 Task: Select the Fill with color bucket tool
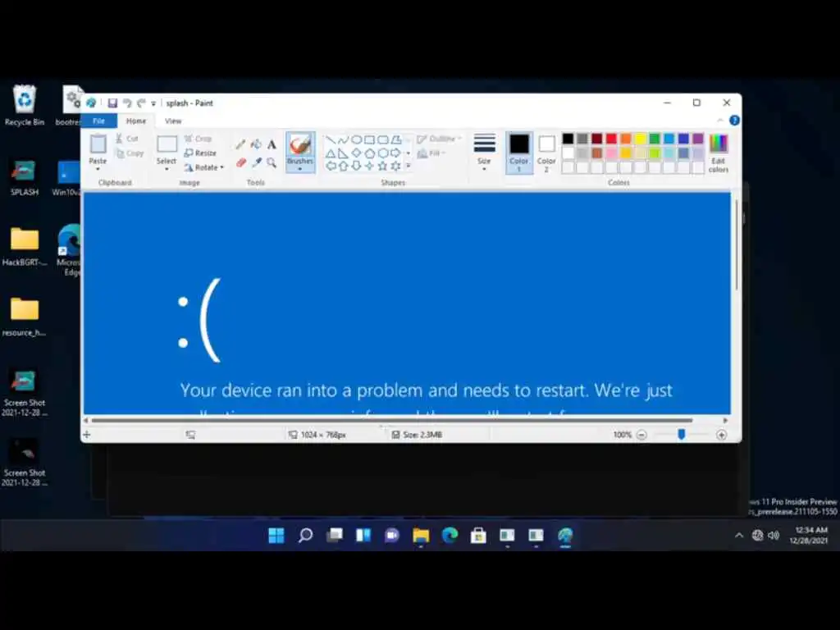click(256, 144)
